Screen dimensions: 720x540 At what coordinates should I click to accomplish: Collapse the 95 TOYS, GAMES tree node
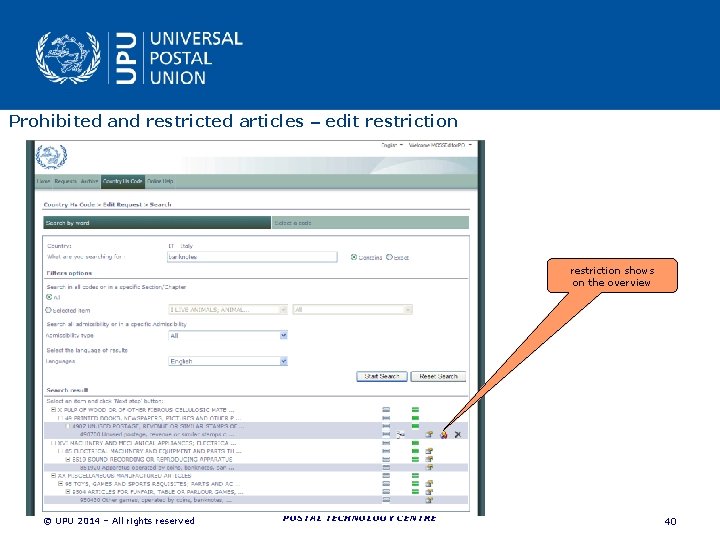click(x=60, y=484)
